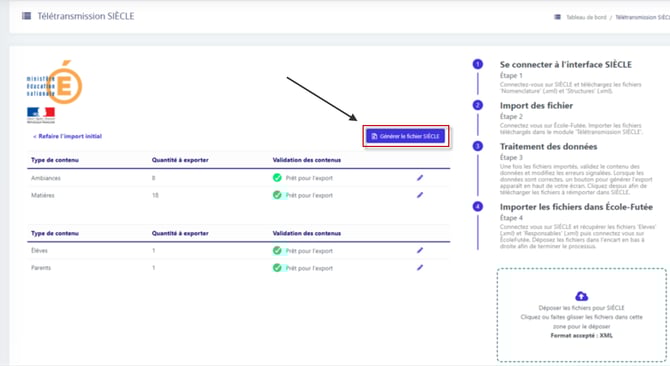This screenshot has height=366, width=670.
Task: Click the green check for Ambiances validation
Action: (x=277, y=178)
